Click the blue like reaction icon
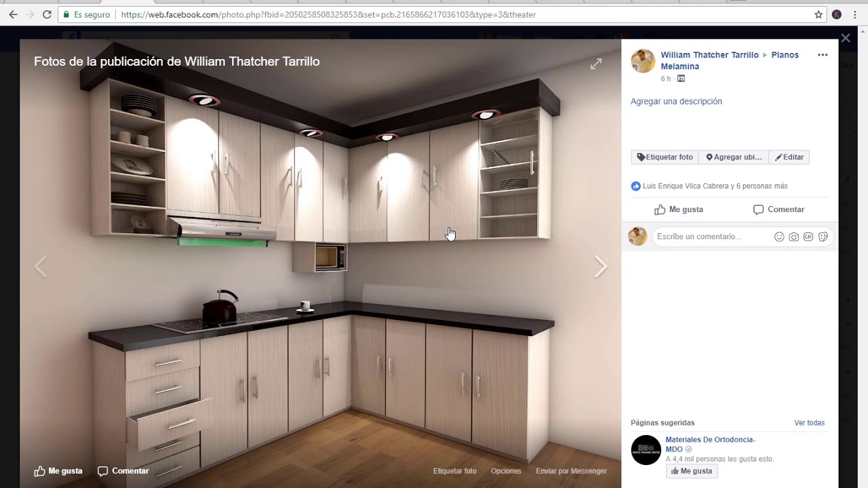The image size is (868, 488). (635, 186)
